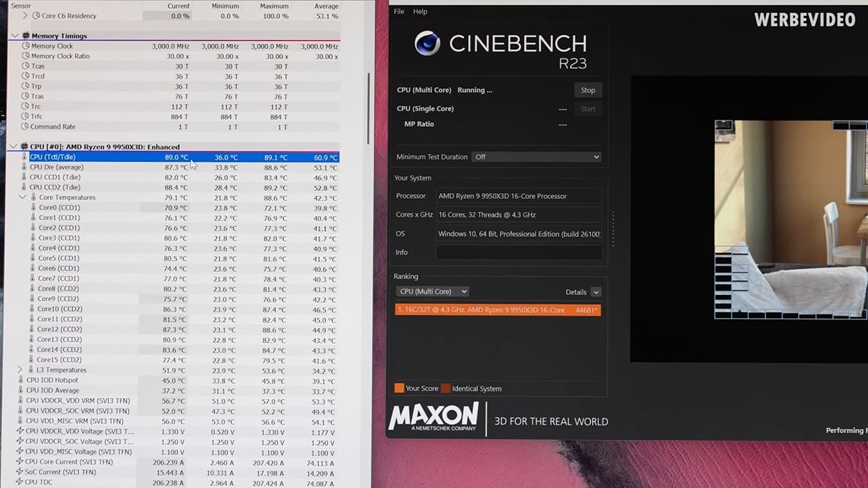Click the chip icon beside Memory Timings
Image resolution: width=868 pixels, height=488 pixels.
point(27,36)
